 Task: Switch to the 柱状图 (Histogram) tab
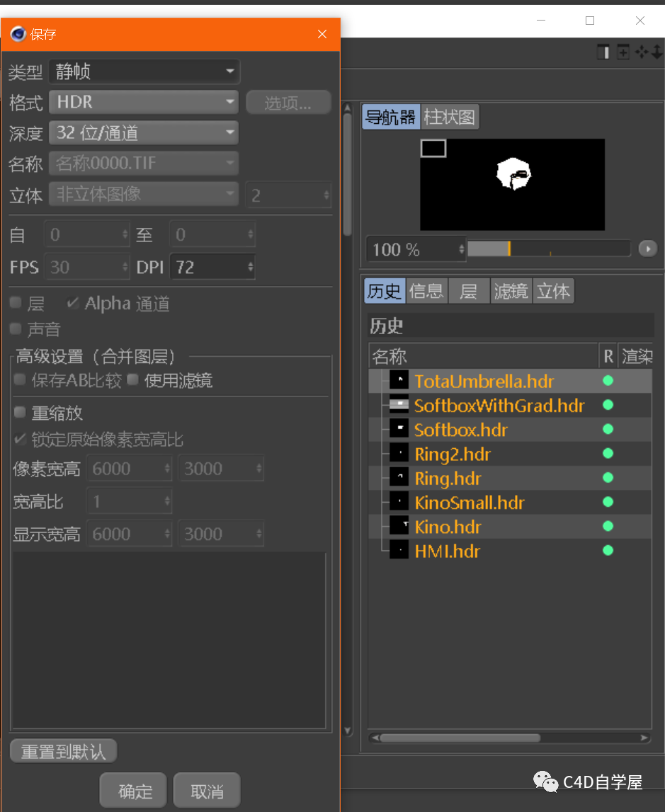pos(450,117)
